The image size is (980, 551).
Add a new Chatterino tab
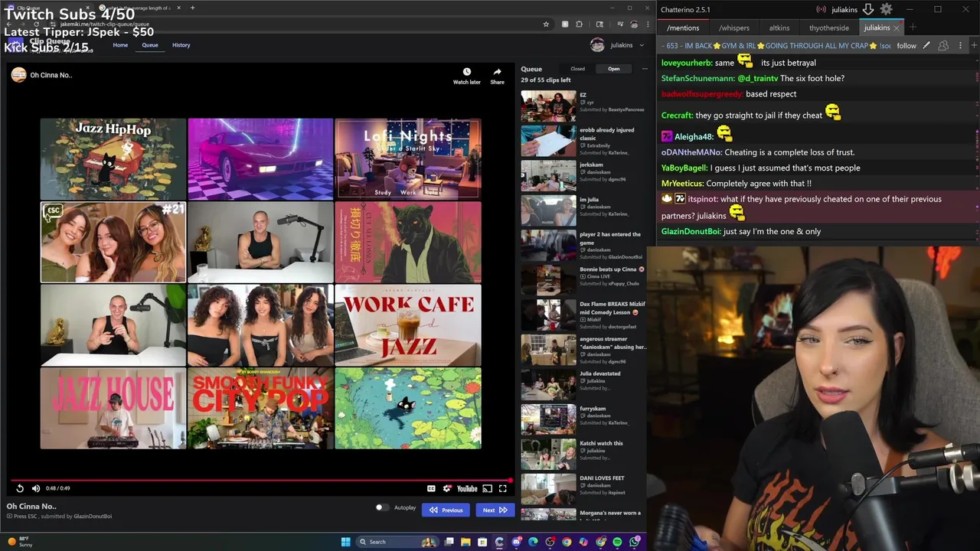point(913,28)
